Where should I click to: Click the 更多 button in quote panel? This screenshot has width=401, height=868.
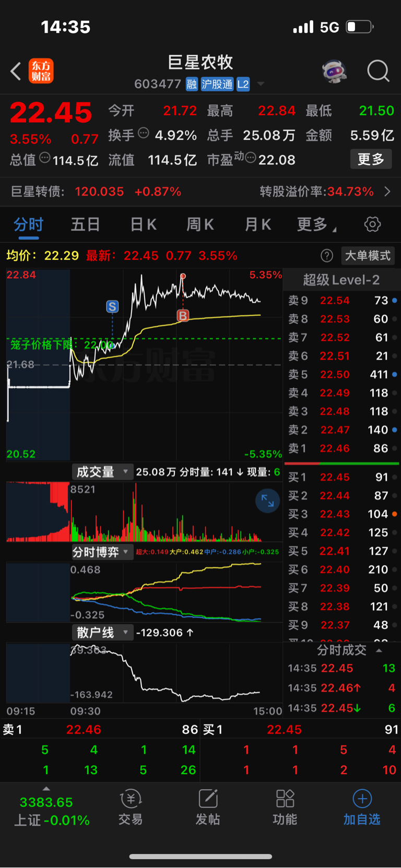coord(371,159)
